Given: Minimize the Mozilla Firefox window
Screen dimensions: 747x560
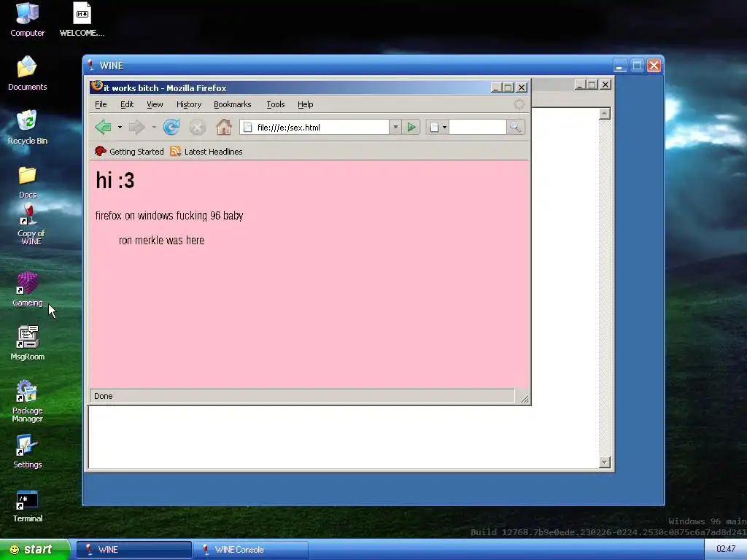Looking at the screenshot, I should (496, 87).
